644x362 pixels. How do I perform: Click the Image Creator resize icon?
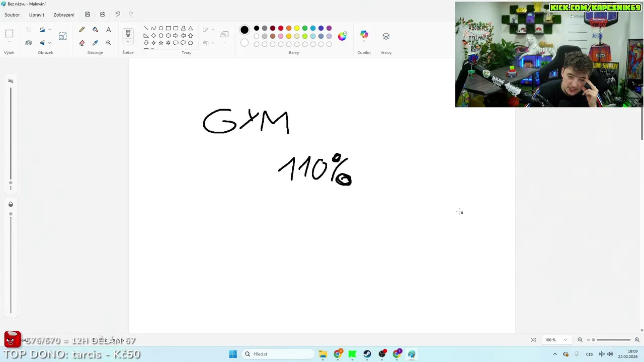pyautogui.click(x=62, y=36)
